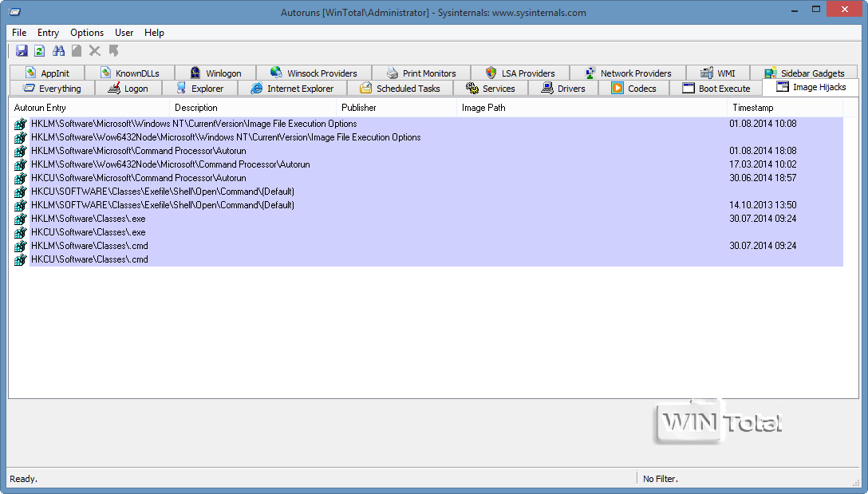Switch to the LSA Providers tab
868x494 pixels.
(520, 73)
